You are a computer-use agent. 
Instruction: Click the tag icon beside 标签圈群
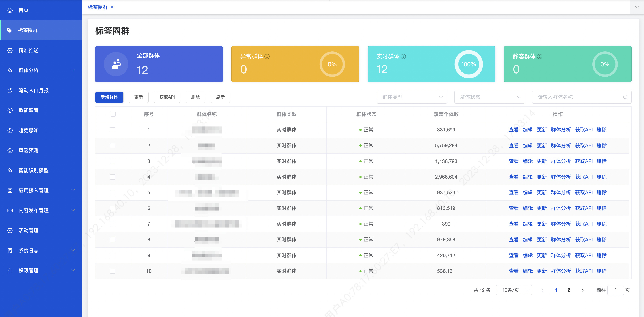pos(9,30)
